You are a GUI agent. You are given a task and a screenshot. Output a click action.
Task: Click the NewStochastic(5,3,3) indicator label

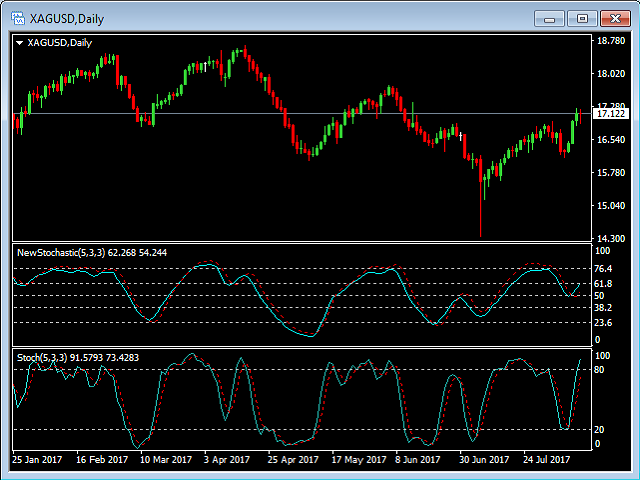[x=67, y=253]
